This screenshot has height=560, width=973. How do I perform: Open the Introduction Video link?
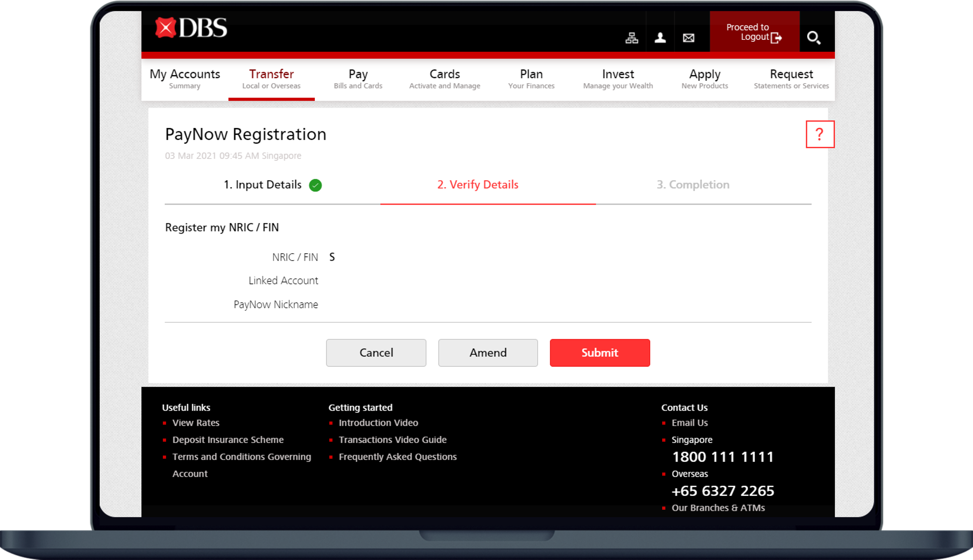379,423
